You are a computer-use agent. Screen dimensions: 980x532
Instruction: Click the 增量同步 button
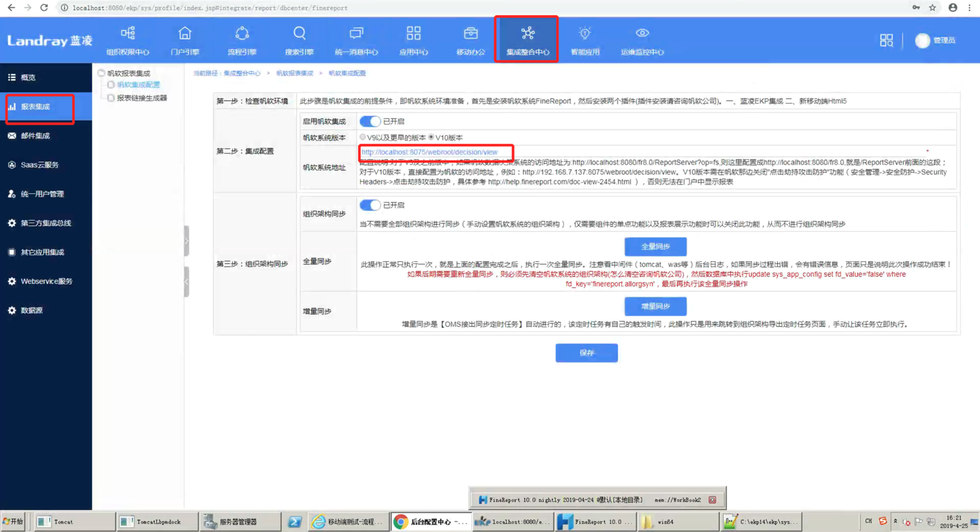655,306
